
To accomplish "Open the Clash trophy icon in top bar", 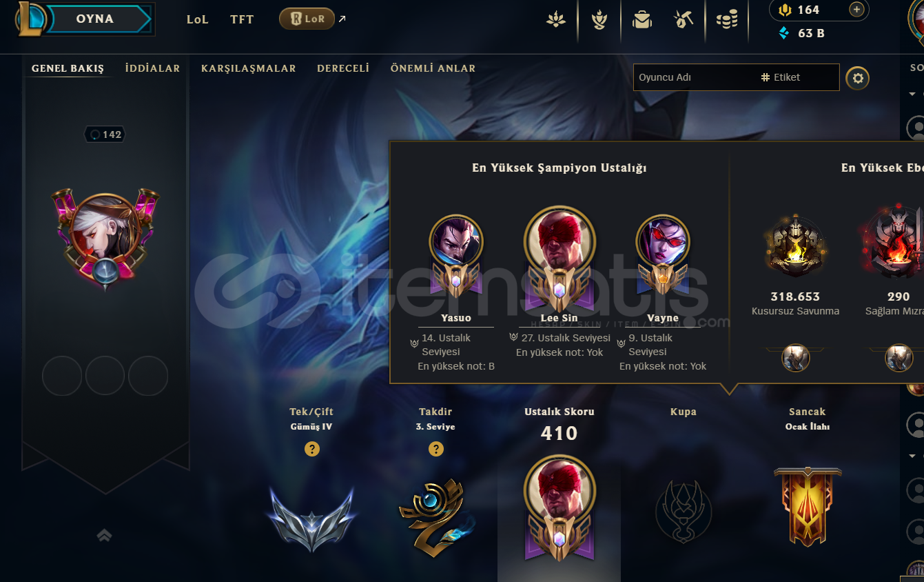I will [x=599, y=19].
